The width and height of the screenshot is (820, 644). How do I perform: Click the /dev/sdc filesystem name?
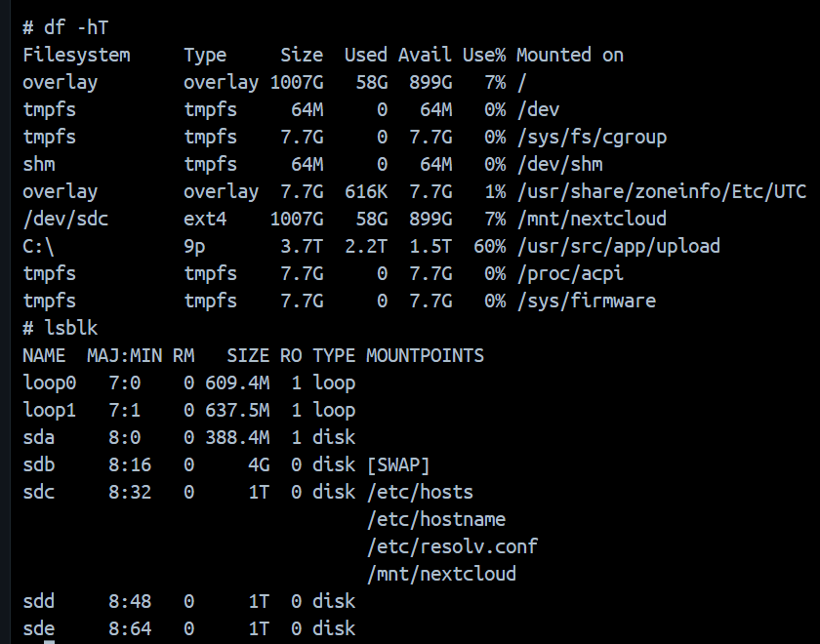pos(65,219)
